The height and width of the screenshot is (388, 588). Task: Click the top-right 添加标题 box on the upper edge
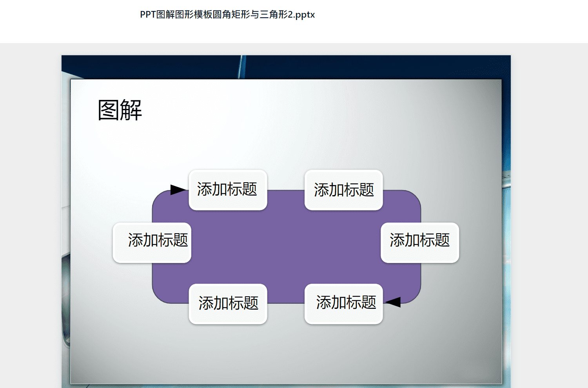click(x=344, y=190)
